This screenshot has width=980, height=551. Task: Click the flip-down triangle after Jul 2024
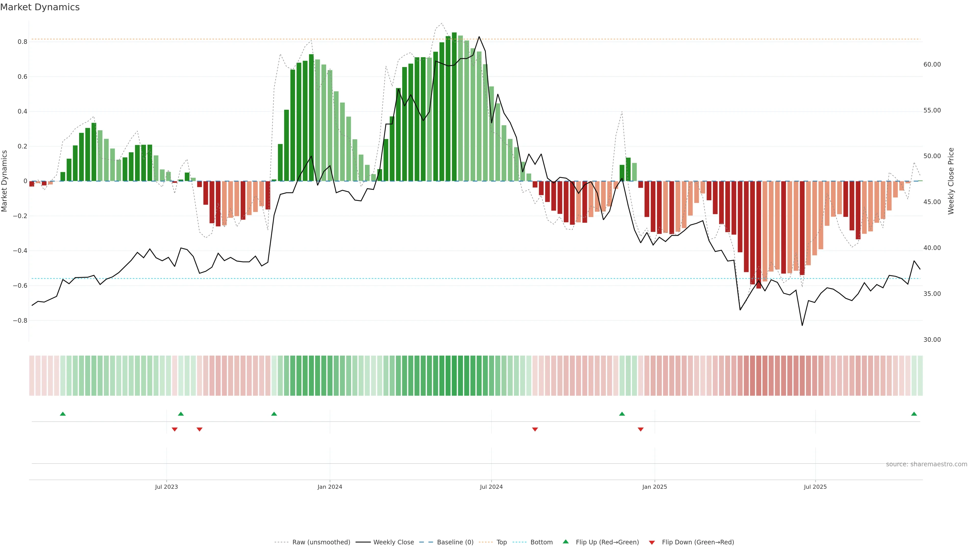(x=535, y=429)
